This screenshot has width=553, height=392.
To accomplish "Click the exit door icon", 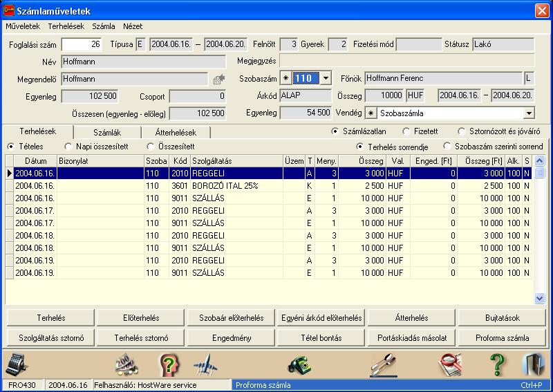I will pyautogui.click(x=533, y=365).
